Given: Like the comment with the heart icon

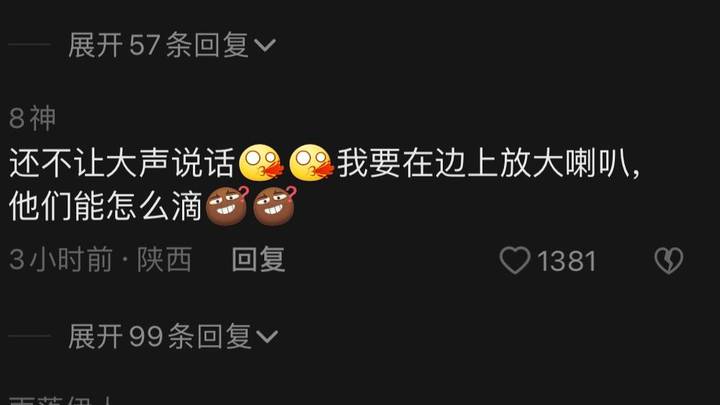Looking at the screenshot, I should point(515,260).
